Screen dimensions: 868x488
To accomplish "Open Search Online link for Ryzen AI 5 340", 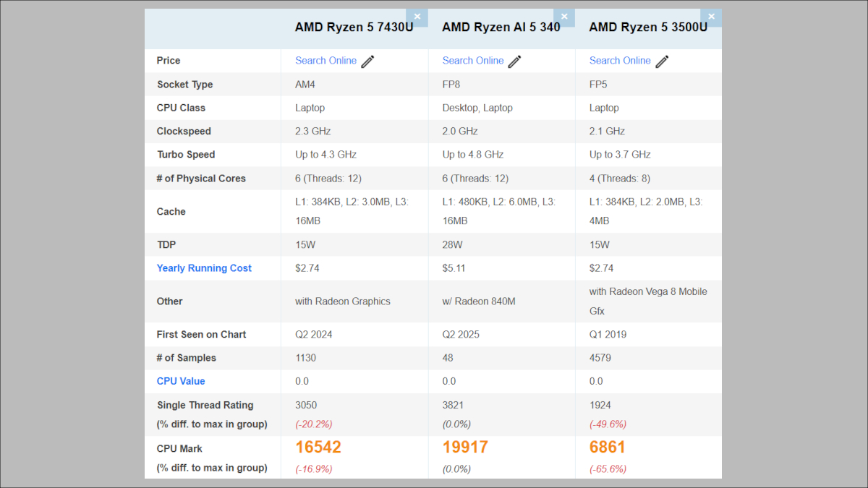I will point(472,61).
